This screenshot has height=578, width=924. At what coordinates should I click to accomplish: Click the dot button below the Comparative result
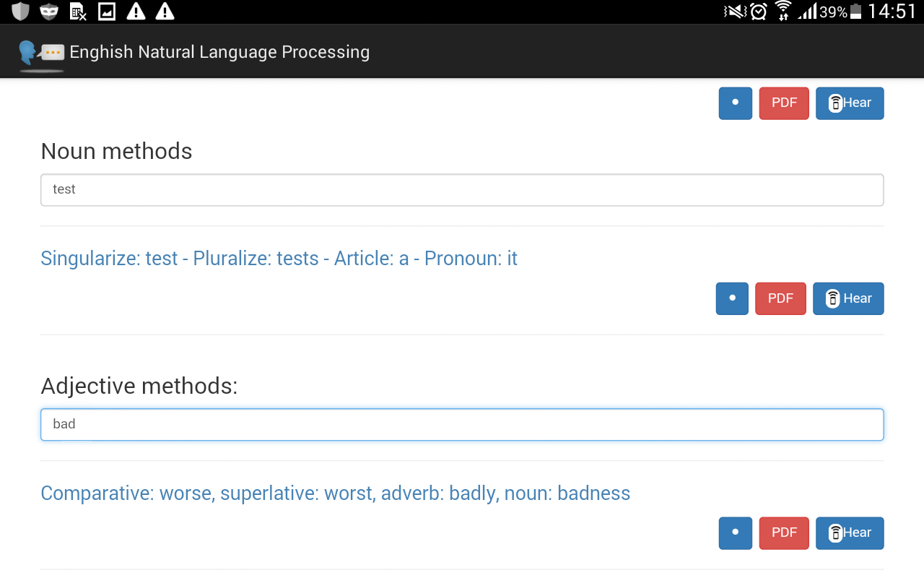[x=735, y=533]
